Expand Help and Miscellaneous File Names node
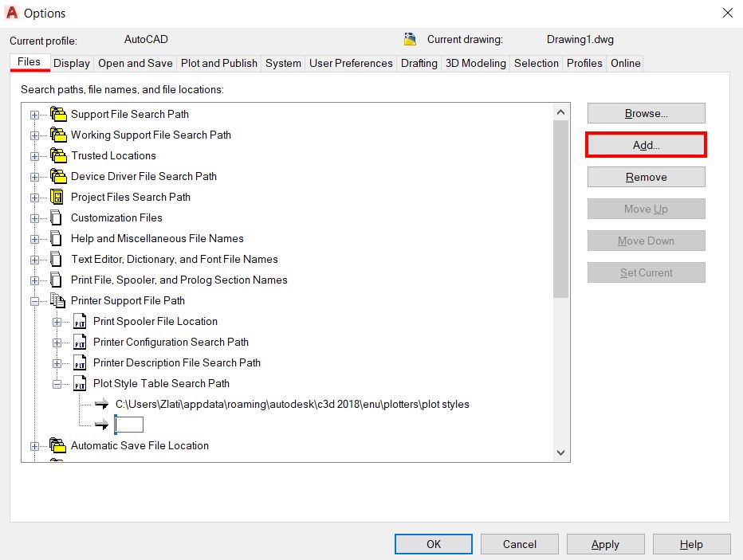The width and height of the screenshot is (743, 560). point(34,240)
